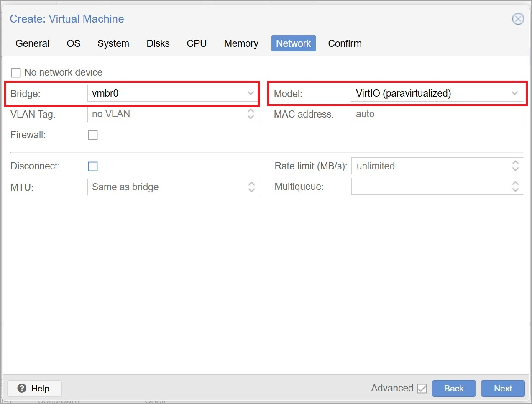This screenshot has width=532, height=404.
Task: Toggle the Disconnect checkbox
Action: [93, 166]
